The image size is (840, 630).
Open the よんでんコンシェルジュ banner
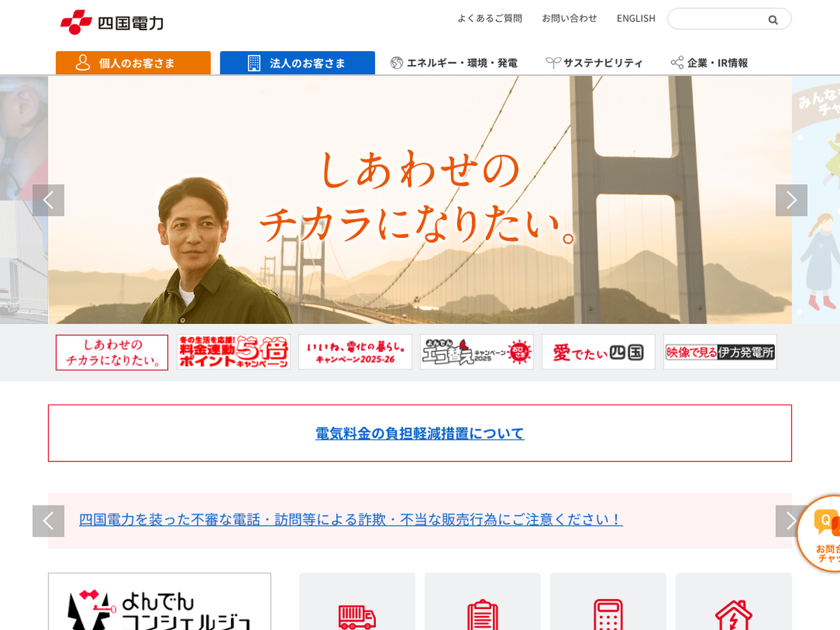[160, 603]
